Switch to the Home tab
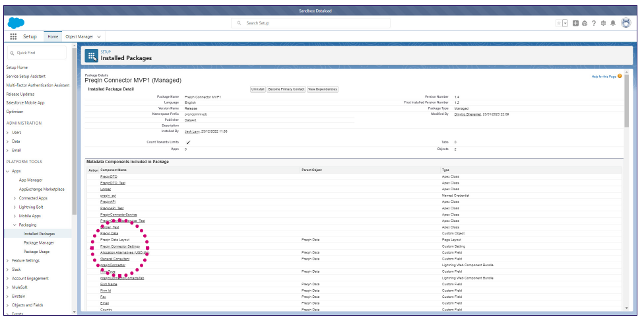Image resolution: width=644 pixels, height=319 pixels. (x=53, y=36)
